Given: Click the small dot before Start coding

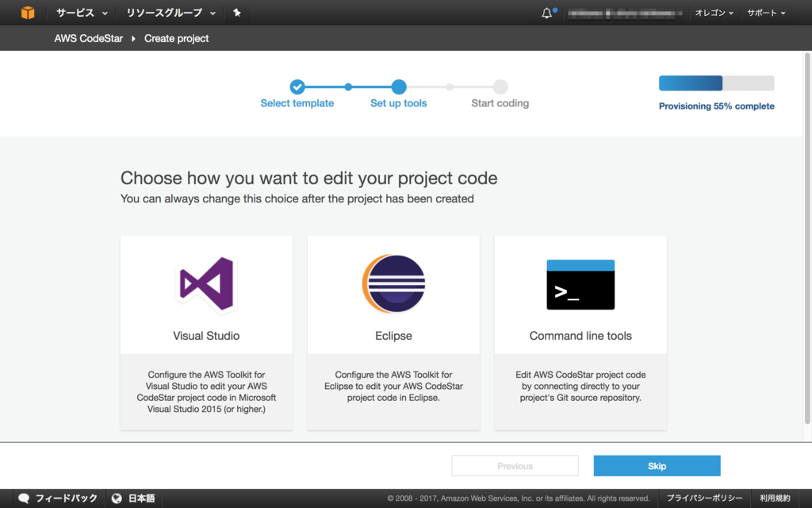Looking at the screenshot, I should pyautogui.click(x=450, y=87).
